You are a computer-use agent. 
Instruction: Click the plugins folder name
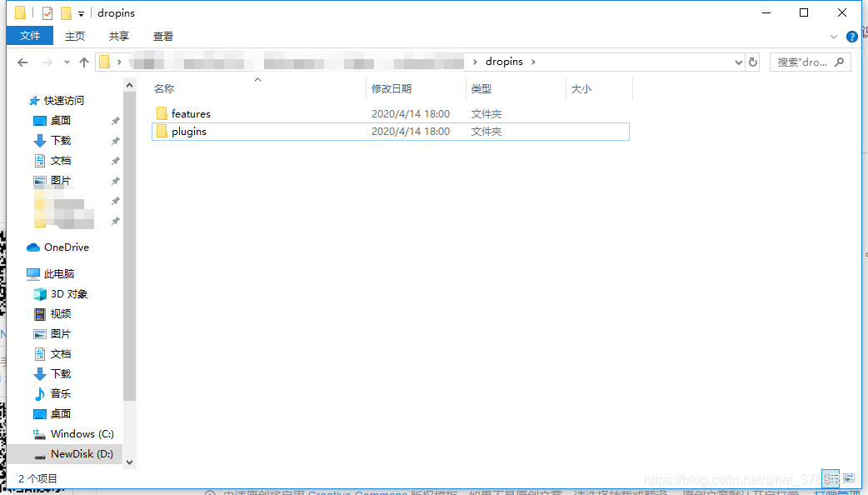(x=189, y=131)
